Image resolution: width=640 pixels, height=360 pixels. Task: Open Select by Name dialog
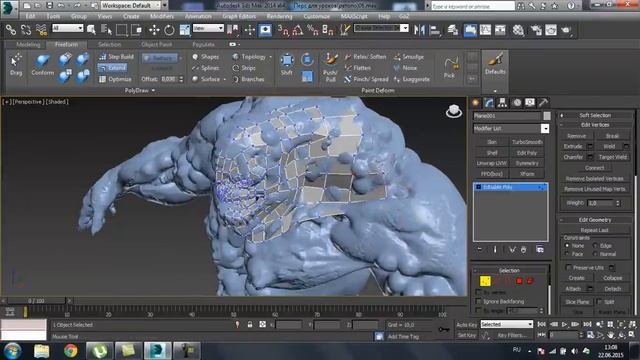(x=106, y=30)
